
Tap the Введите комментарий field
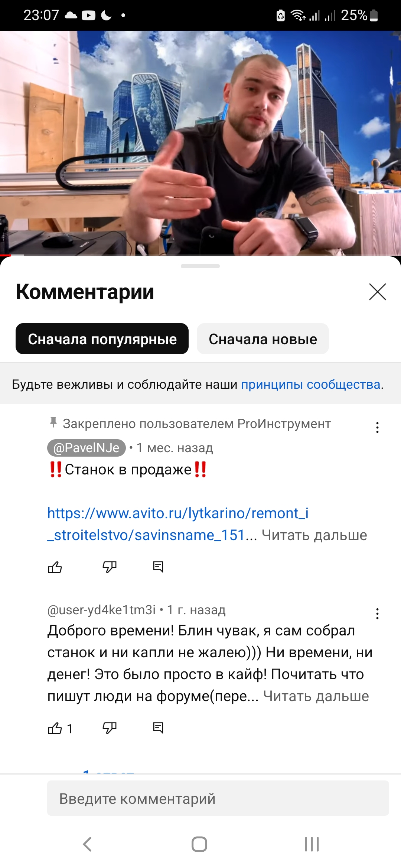[x=218, y=798]
